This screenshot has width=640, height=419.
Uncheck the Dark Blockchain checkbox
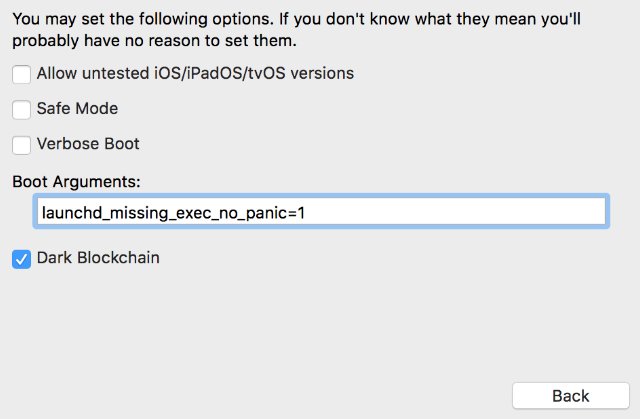click(21, 259)
